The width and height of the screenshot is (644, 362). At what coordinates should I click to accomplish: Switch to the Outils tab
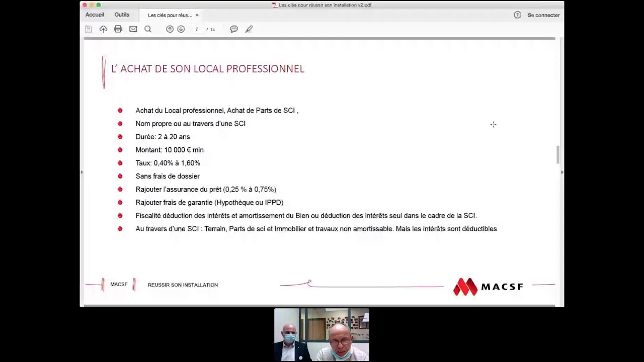point(122,15)
